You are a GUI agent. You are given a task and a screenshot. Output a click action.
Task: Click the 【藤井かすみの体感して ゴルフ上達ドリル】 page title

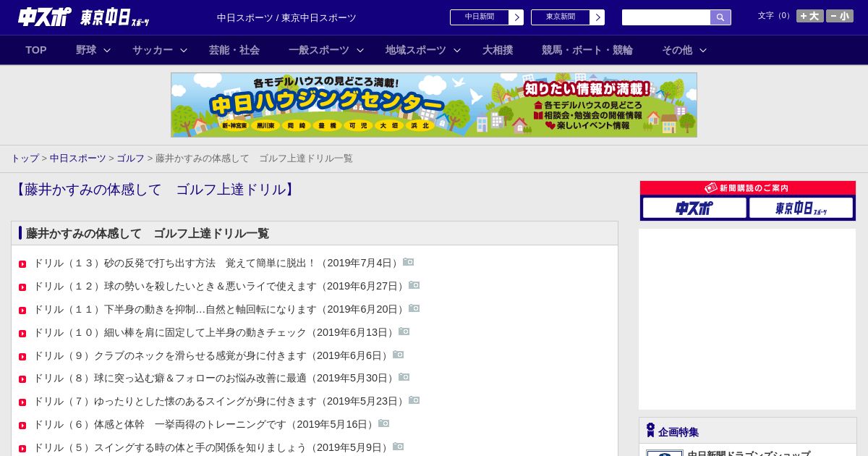click(155, 190)
